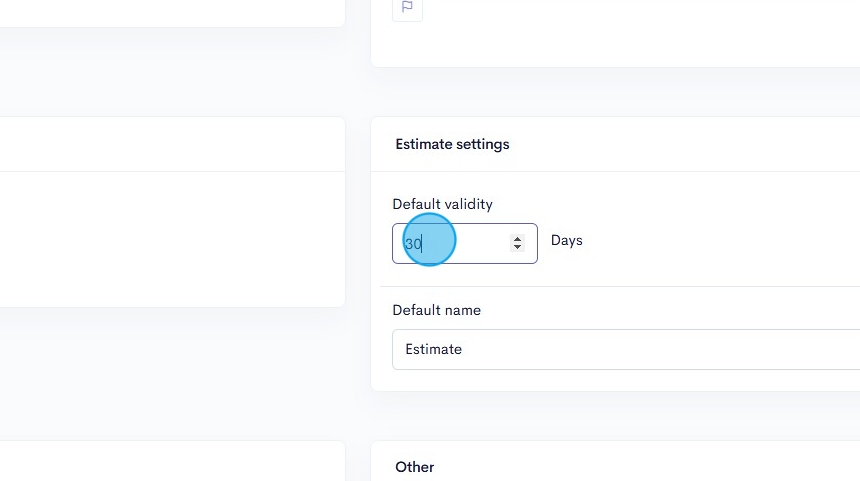Click the word Estimate inside the name field
The image size is (860, 481).
pyautogui.click(x=433, y=349)
